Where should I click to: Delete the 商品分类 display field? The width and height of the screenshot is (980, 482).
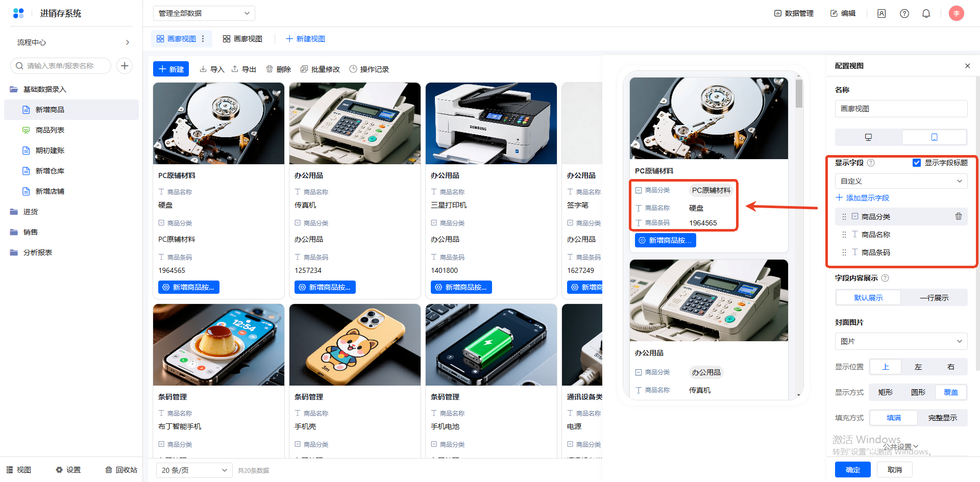click(958, 217)
